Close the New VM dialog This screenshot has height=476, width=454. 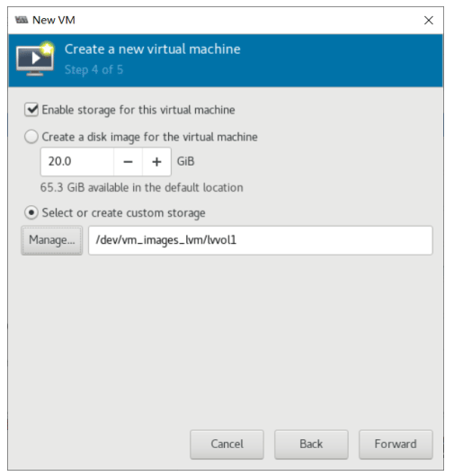[428, 21]
